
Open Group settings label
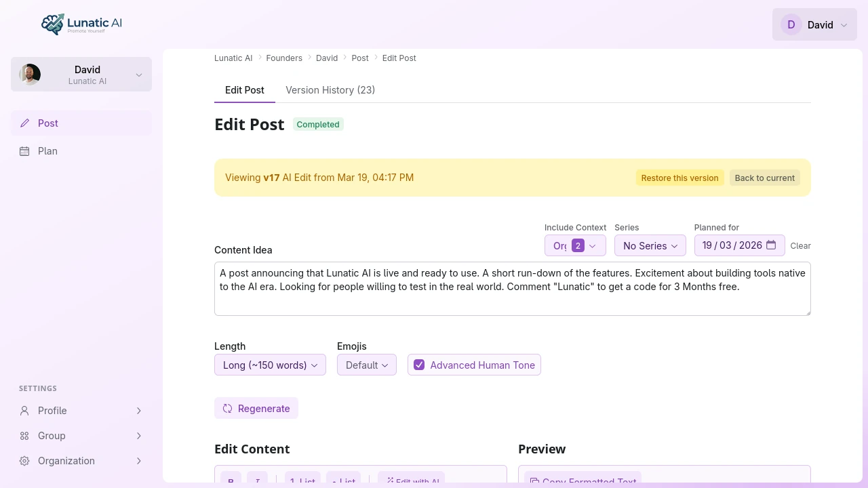click(x=52, y=435)
